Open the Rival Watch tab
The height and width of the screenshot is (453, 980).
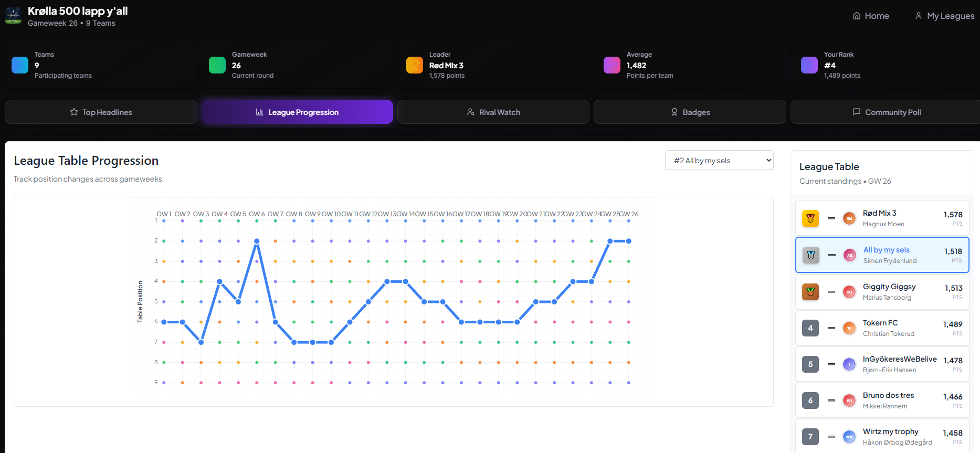493,112
